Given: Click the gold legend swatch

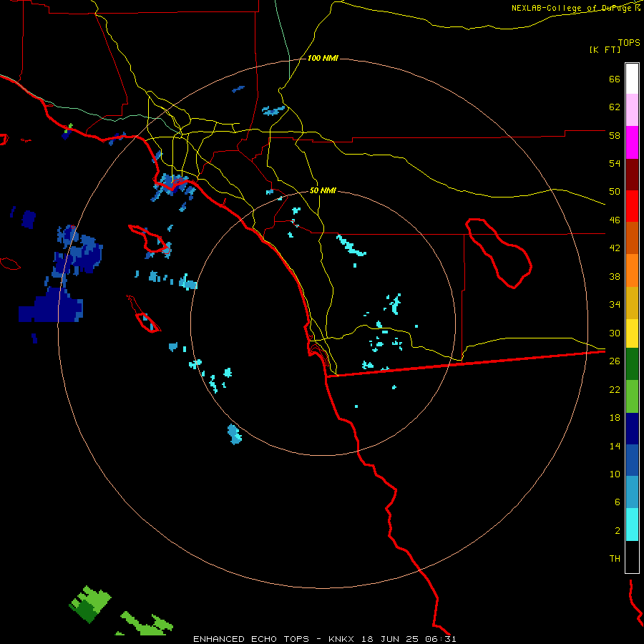Looking at the screenshot, I should point(632,303).
